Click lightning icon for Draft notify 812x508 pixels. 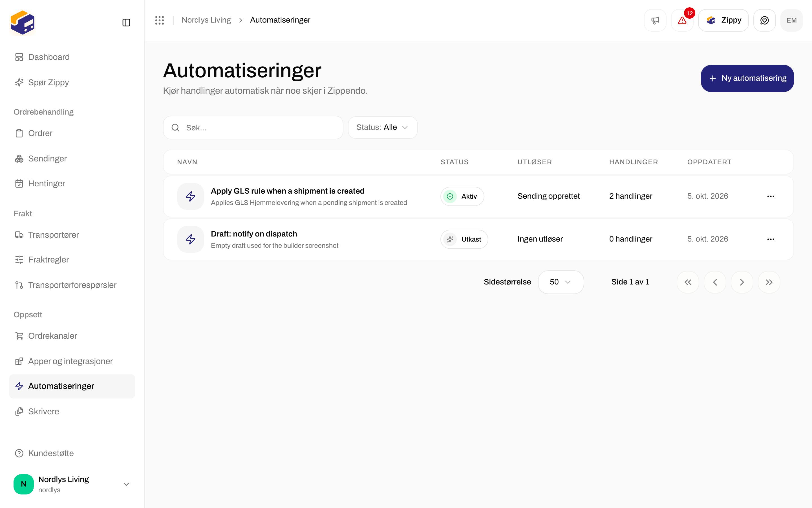pyautogui.click(x=191, y=239)
